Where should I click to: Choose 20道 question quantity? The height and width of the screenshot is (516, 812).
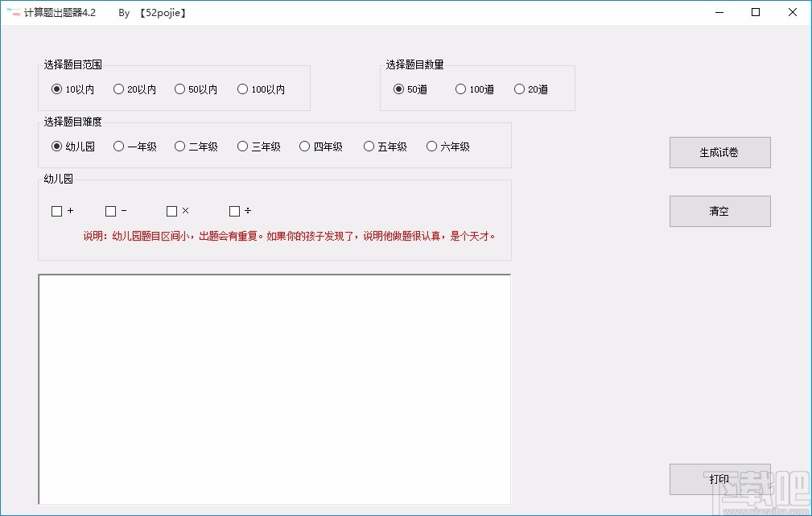click(519, 89)
